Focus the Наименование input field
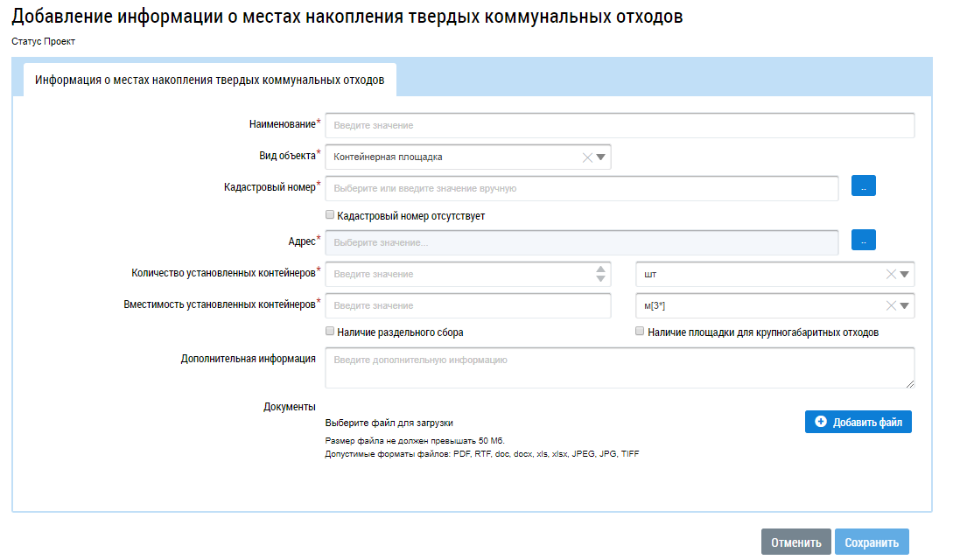This screenshot has height=560, width=953. point(619,125)
